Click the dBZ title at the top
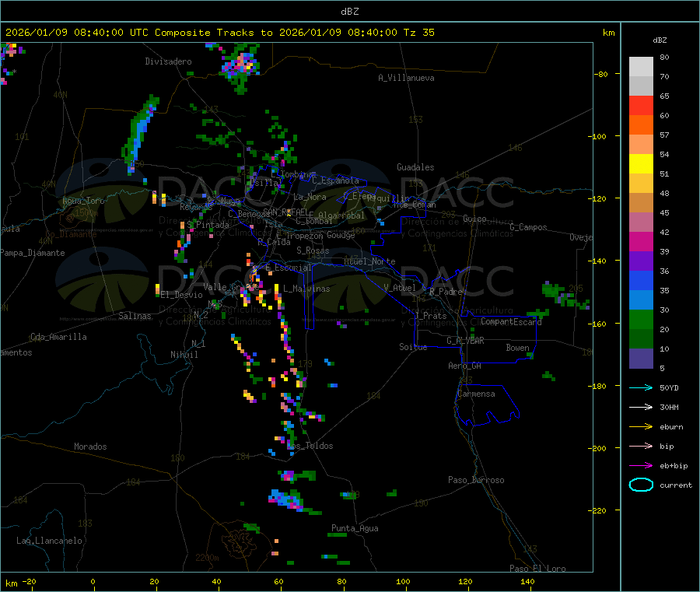 [349, 12]
